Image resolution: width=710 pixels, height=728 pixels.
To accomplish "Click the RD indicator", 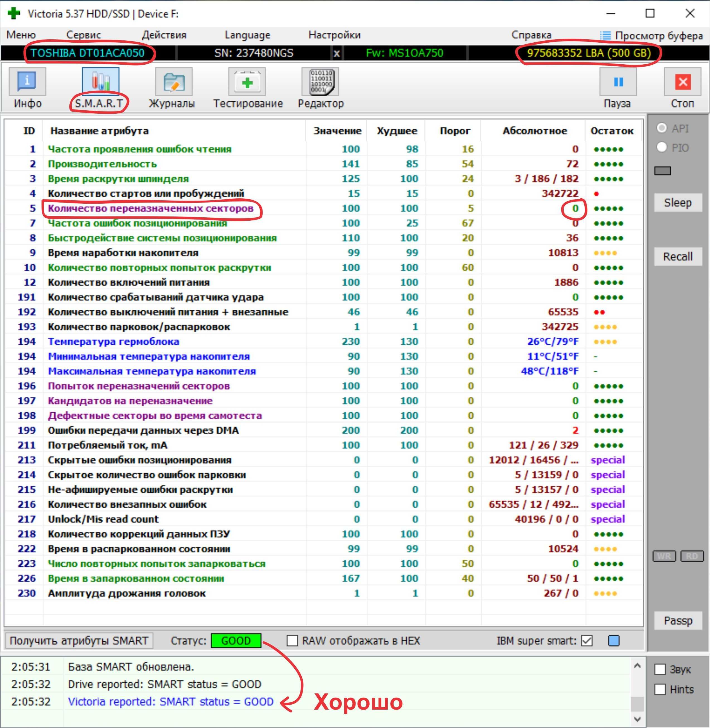I will pos(692,556).
